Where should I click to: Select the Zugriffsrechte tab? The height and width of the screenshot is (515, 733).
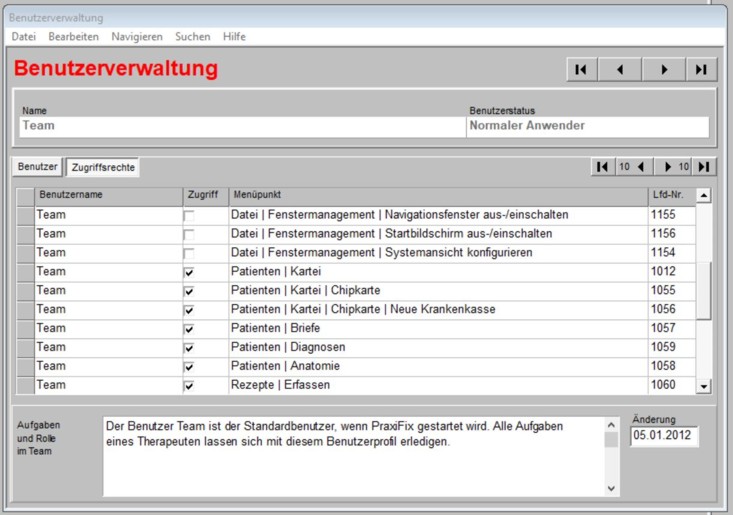[103, 168]
